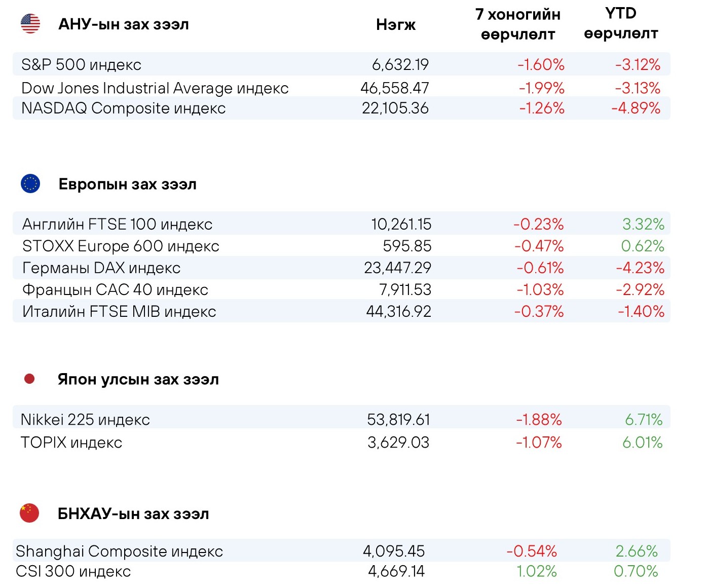
Task: Select the S&P 500 индекс row
Action: 341,64
